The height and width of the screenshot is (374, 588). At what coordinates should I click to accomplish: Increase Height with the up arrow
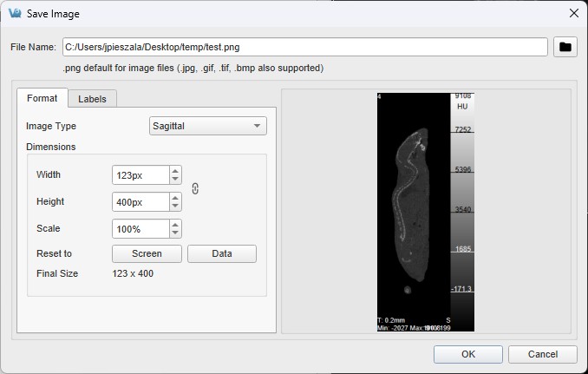click(176, 198)
